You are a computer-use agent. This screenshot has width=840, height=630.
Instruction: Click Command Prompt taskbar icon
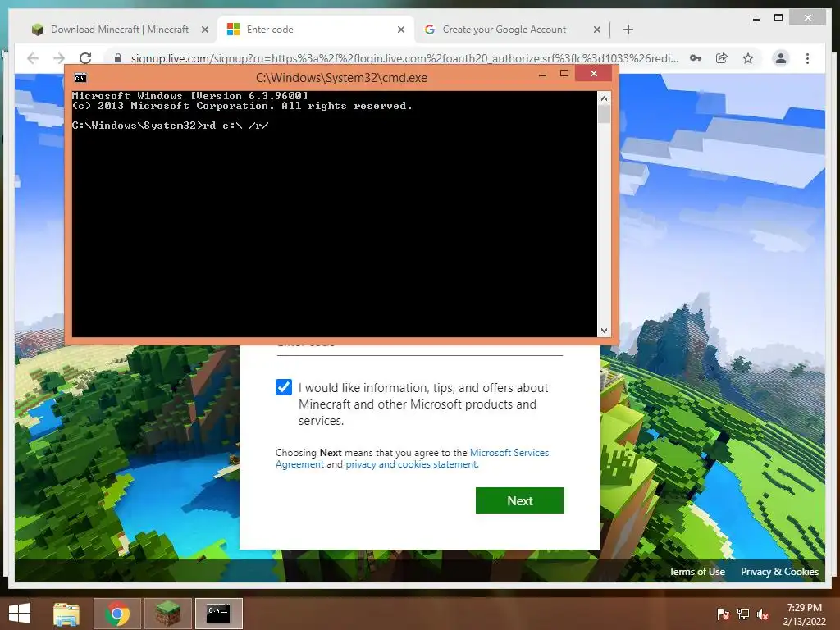coord(218,614)
